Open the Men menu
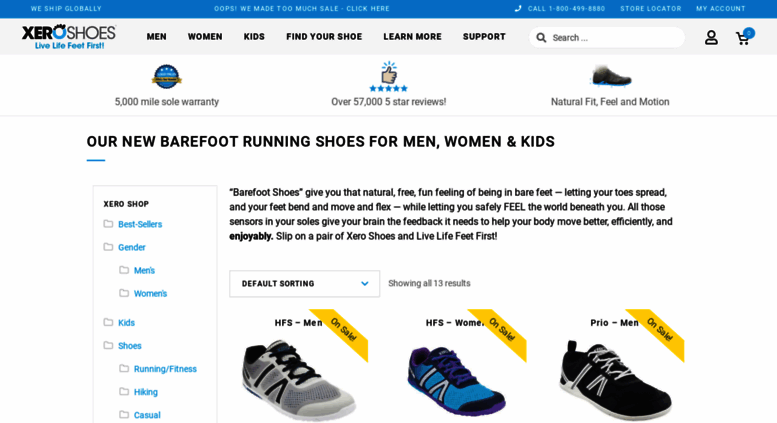This screenshot has height=423, width=777. click(157, 37)
